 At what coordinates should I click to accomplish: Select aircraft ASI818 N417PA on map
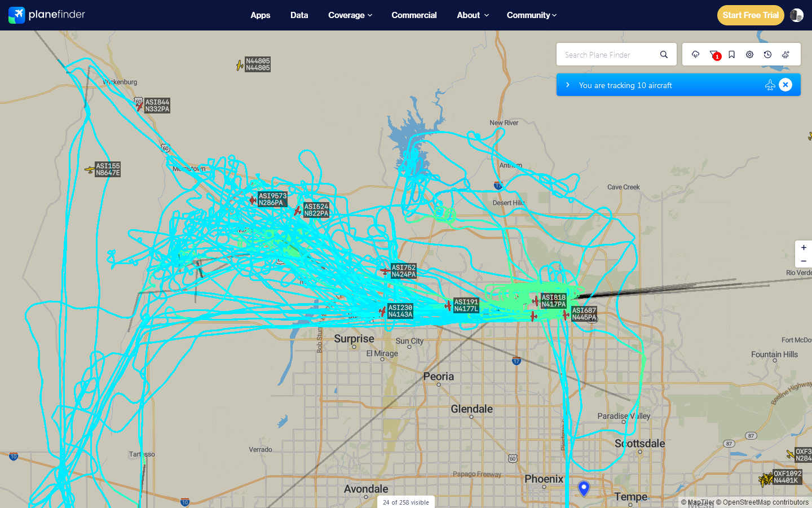536,301
